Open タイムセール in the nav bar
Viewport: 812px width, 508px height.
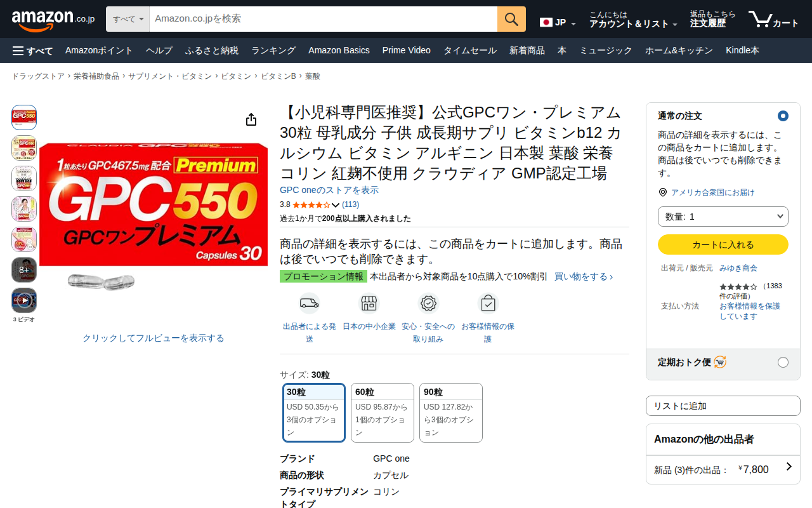[x=470, y=51]
